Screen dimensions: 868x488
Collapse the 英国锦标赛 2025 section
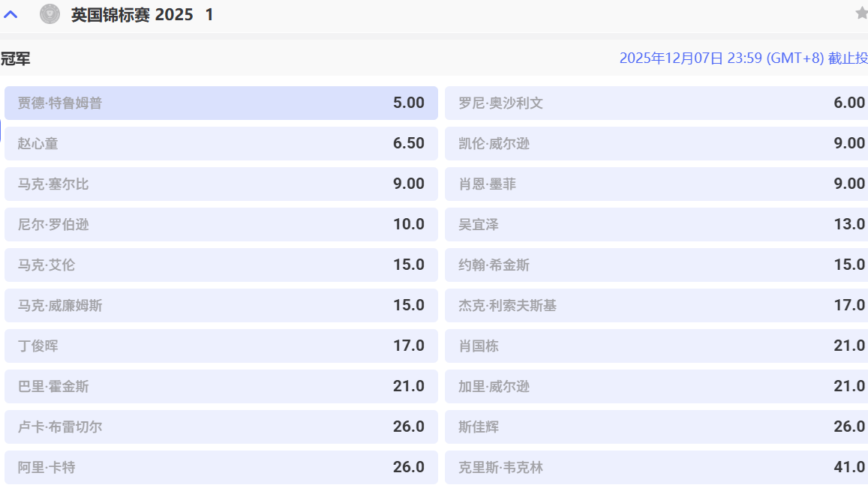pyautogui.click(x=11, y=13)
